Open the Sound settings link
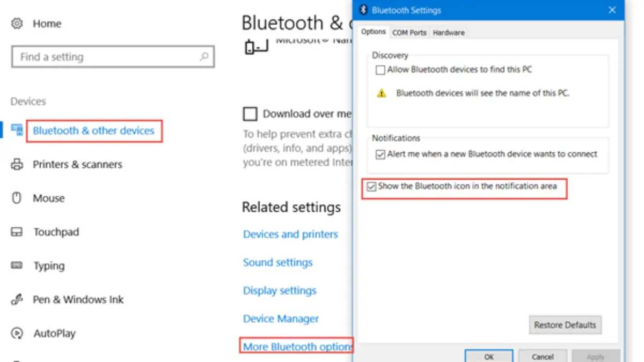The width and height of the screenshot is (644, 362). tap(277, 262)
